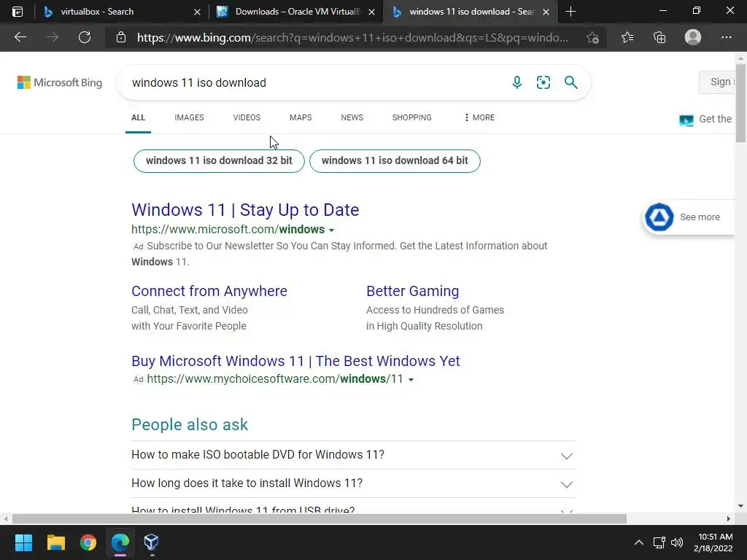
Task: Click the scroll right arrow
Action: coord(729,518)
